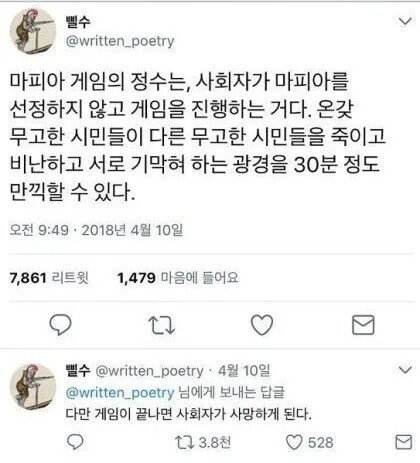Viewport: 420px width, 463px height.
Task: Retweet the reply tweet showing 3.8천
Action: tap(203, 442)
